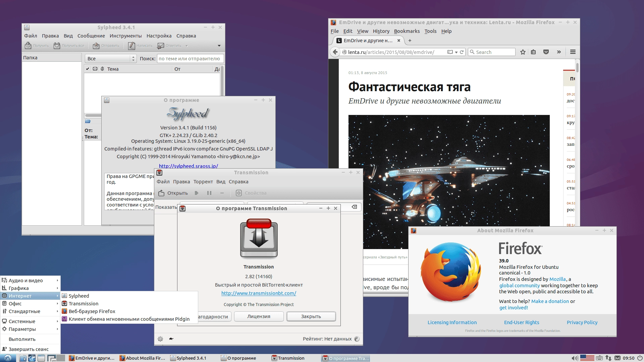644x362 pixels.
Task: Open the Торрент menu in Transmission
Action: pos(203,182)
